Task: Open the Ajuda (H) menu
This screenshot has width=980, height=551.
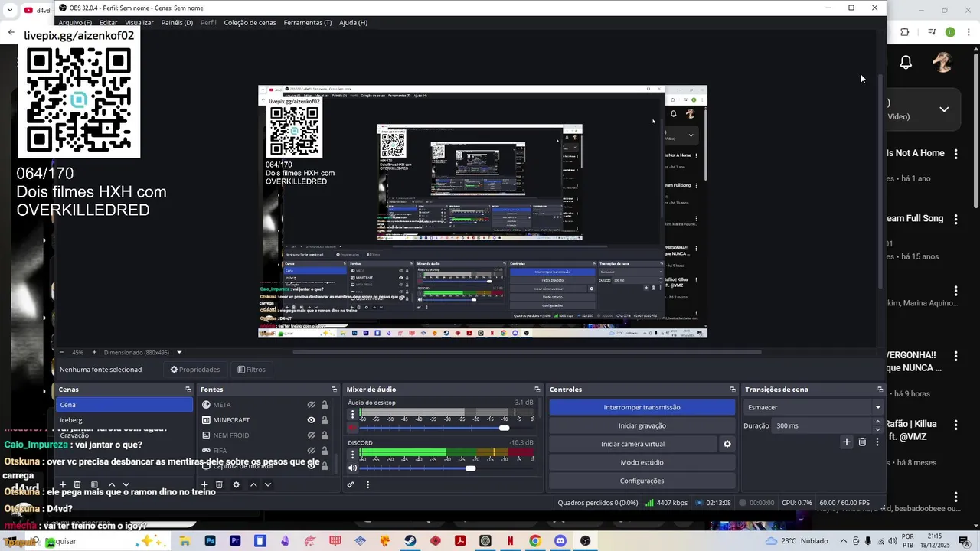Action: 353,23
